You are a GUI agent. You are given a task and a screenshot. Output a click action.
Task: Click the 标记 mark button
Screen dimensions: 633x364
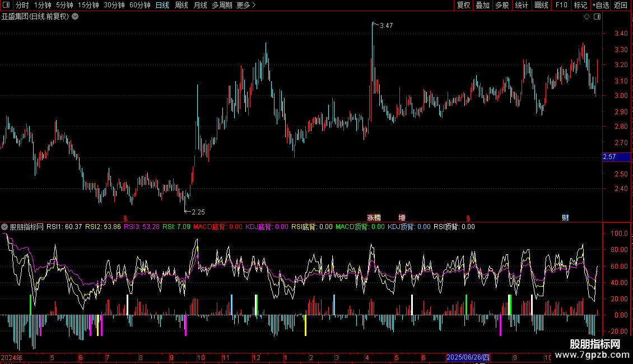click(x=580, y=5)
